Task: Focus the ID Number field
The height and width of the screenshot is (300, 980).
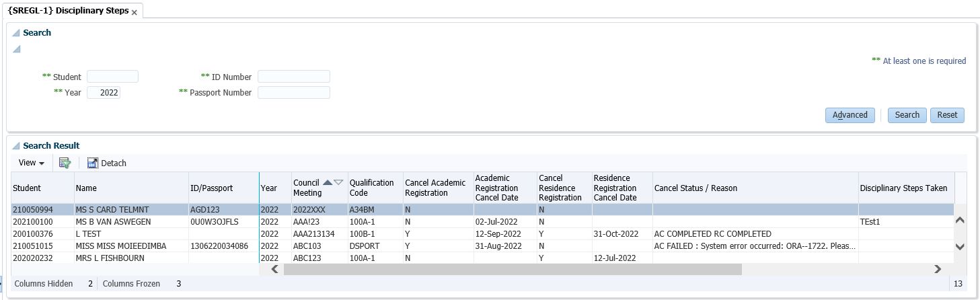Action: [294, 77]
